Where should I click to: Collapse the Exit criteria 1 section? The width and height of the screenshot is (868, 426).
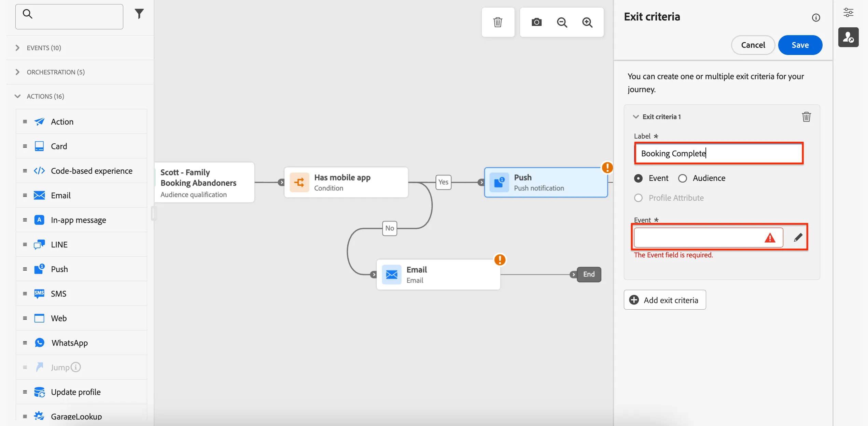pos(636,117)
